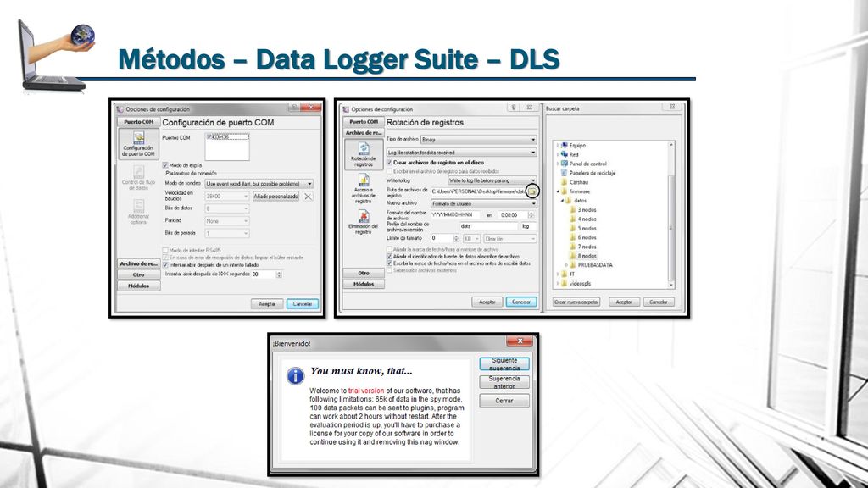This screenshot has height=488, width=868.
Task: Select Otro tab in Rotación dialog
Action: [x=364, y=274]
